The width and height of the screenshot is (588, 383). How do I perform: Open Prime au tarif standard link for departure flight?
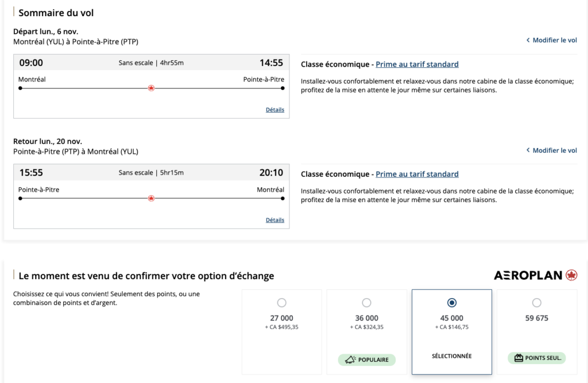point(417,64)
